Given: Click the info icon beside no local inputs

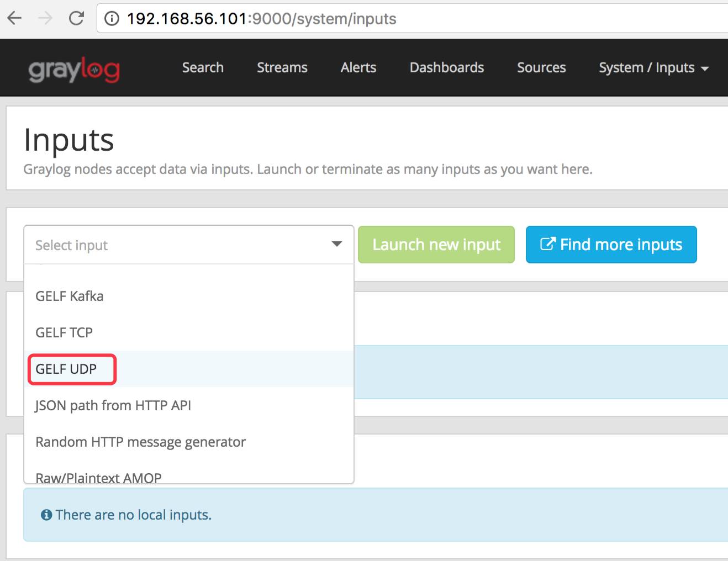Looking at the screenshot, I should point(46,515).
